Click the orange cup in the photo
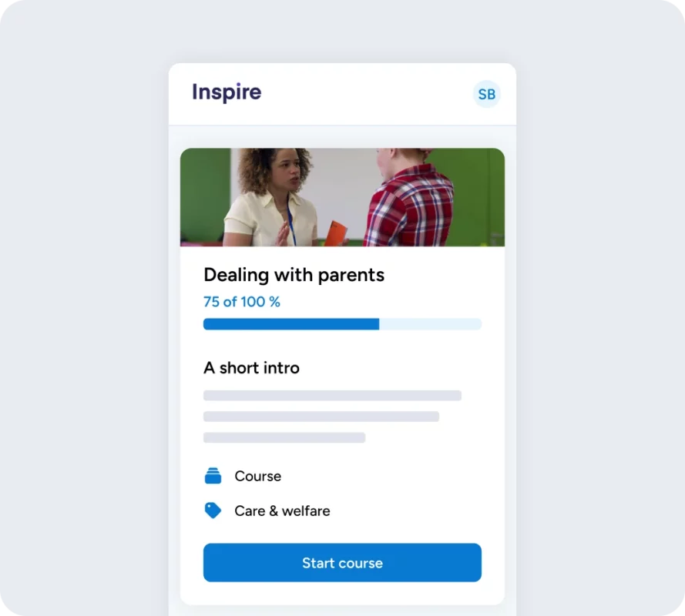This screenshot has width=685, height=616. pos(336,233)
